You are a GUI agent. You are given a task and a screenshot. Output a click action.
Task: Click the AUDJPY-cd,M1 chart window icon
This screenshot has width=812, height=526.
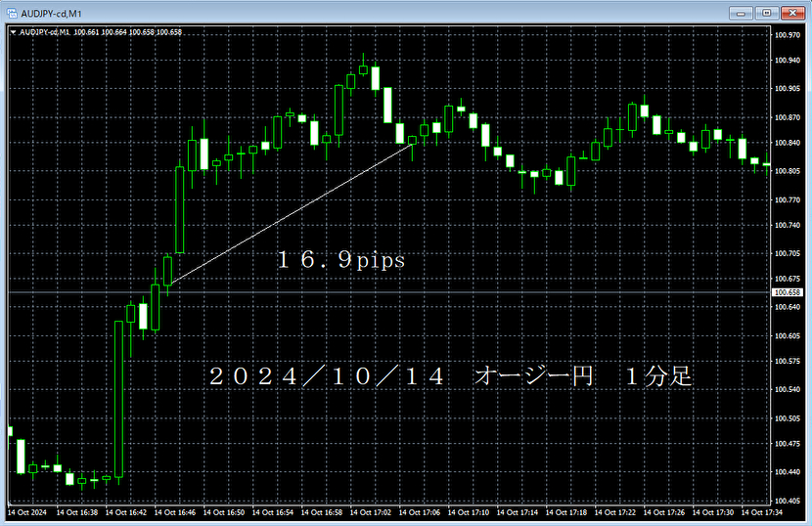tap(12, 13)
